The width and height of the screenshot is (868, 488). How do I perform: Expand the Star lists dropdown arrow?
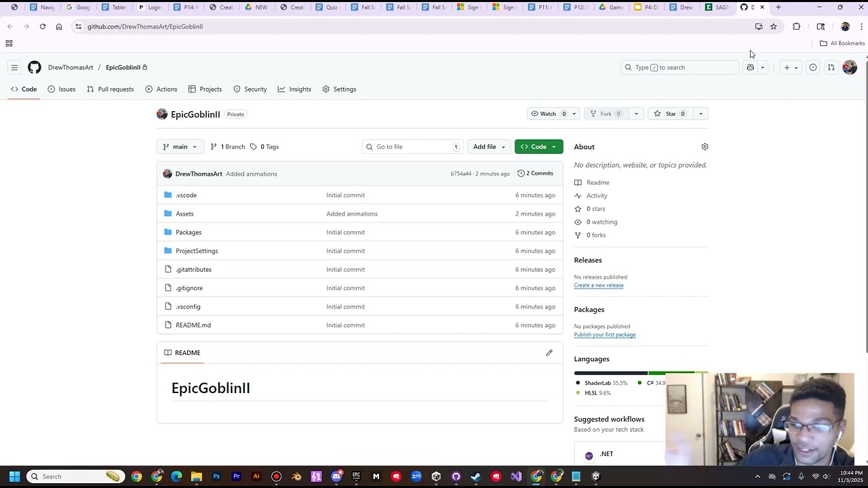pyautogui.click(x=701, y=114)
